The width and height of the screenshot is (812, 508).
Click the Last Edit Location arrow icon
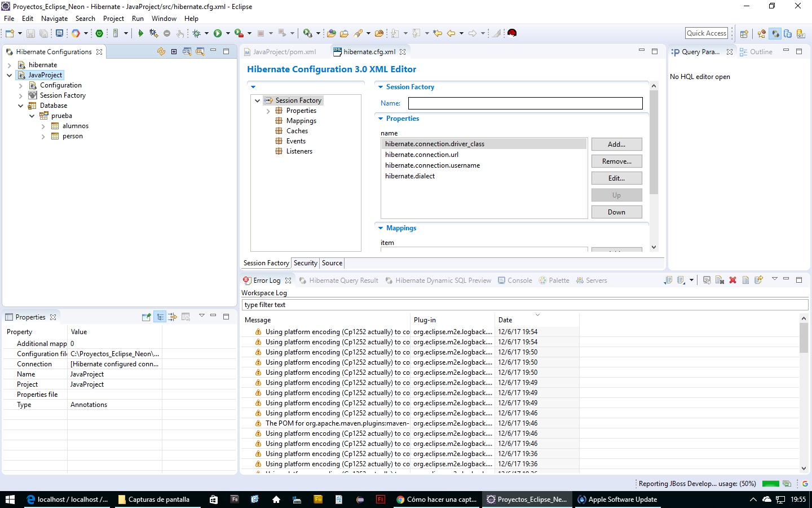[438, 33]
